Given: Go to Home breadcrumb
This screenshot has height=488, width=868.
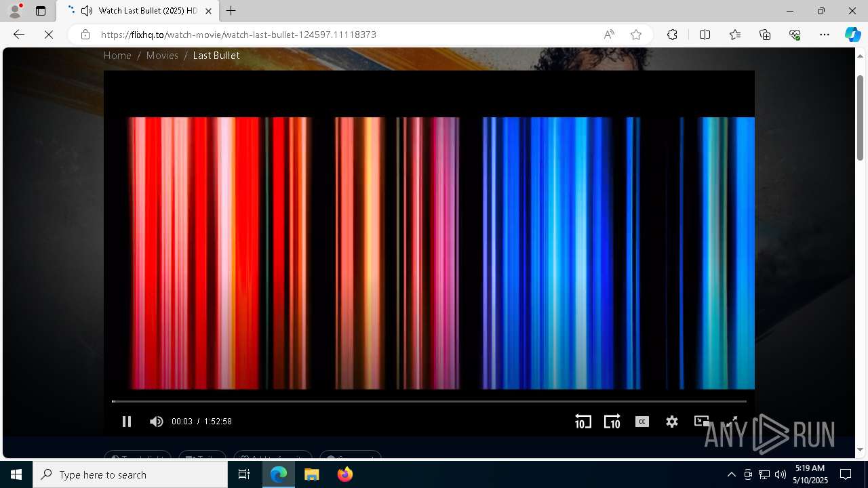Looking at the screenshot, I should coord(117,56).
